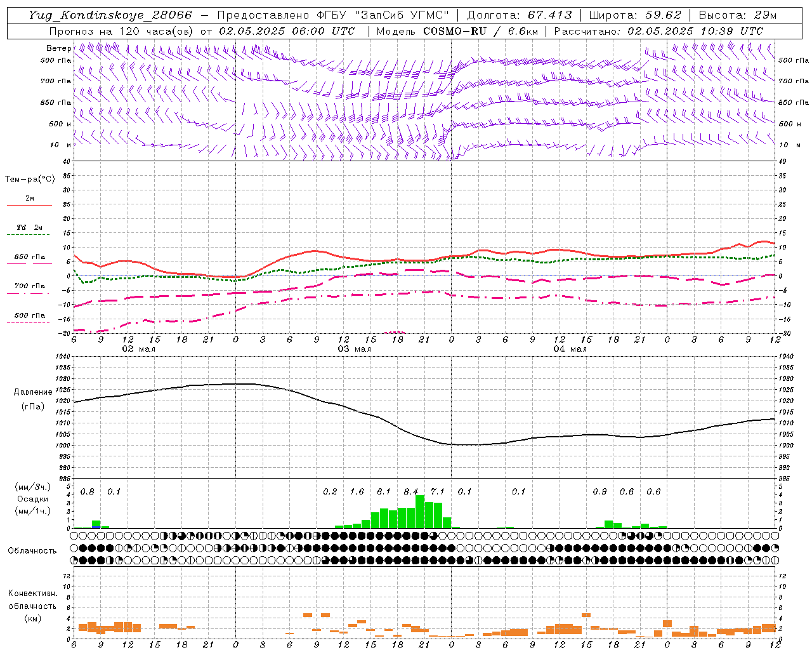Click the model label COSMO-RU / 6.6км
The height and width of the screenshot is (650, 812).
click(x=480, y=31)
